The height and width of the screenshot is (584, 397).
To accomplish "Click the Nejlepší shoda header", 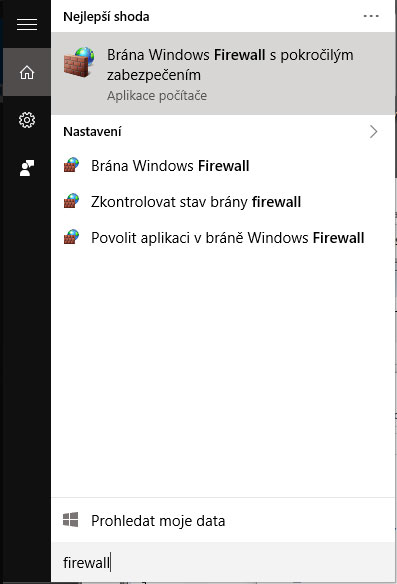I will click(x=106, y=17).
